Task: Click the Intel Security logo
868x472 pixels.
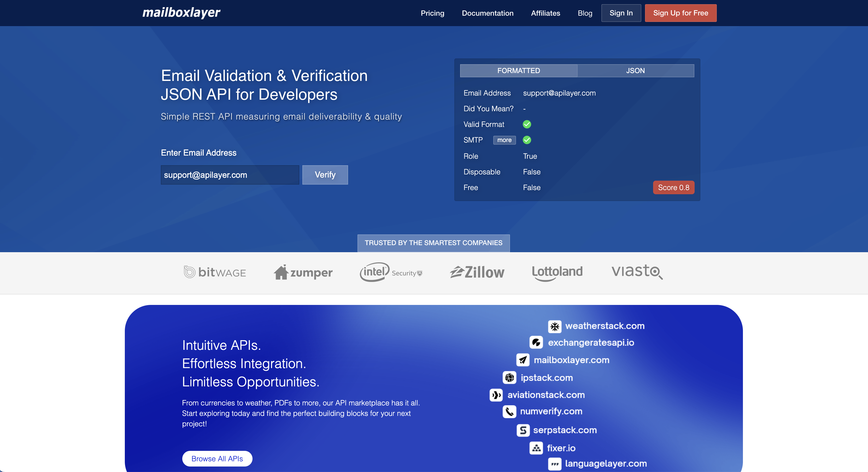Action: (391, 272)
